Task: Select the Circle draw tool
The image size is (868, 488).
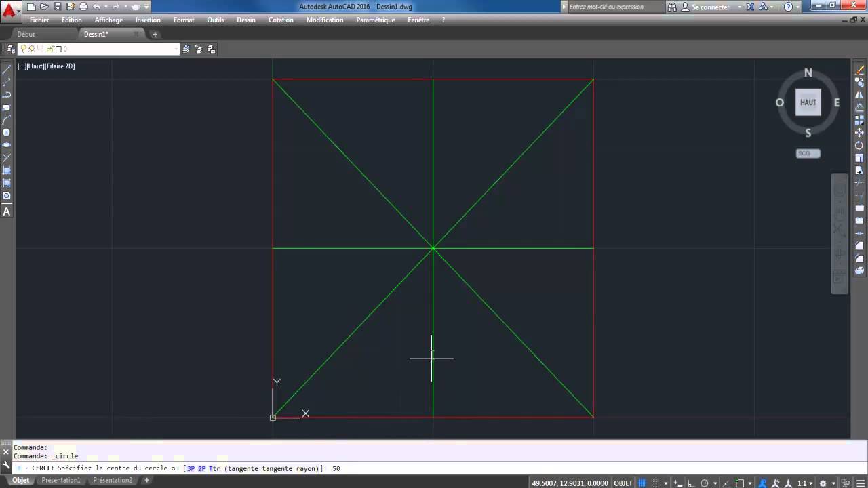Action: pos(7,133)
